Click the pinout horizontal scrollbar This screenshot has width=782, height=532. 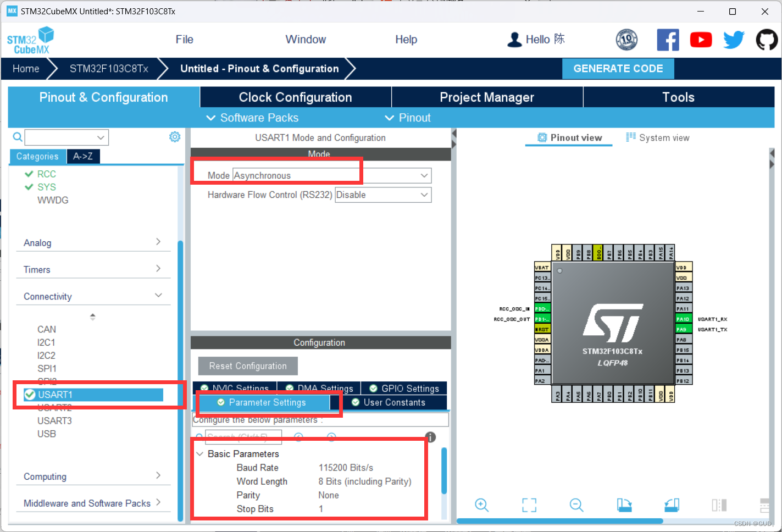559,521
